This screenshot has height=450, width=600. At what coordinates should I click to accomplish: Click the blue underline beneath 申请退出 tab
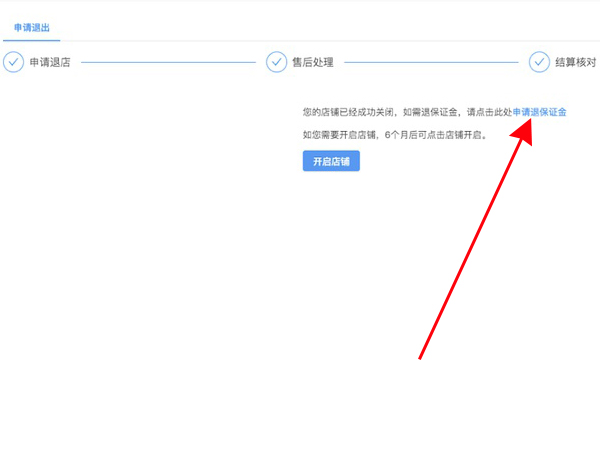[31, 40]
